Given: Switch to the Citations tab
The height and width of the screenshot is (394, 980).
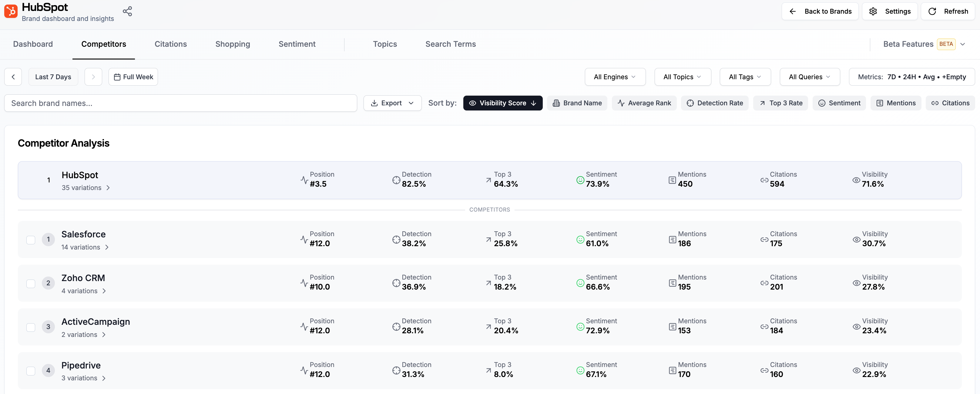Looking at the screenshot, I should pyautogui.click(x=171, y=44).
